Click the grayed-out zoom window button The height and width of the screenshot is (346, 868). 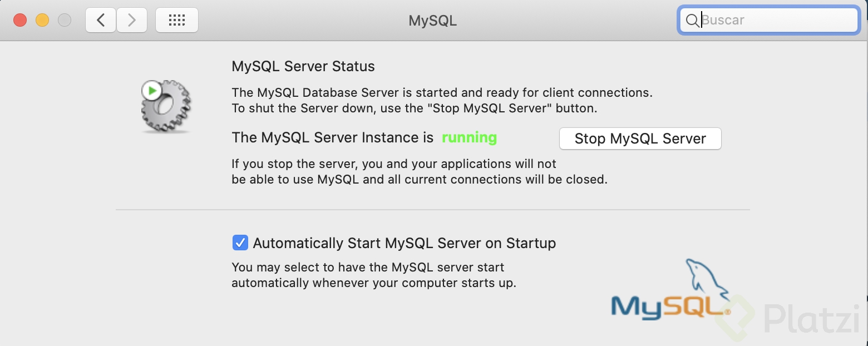pos(65,20)
